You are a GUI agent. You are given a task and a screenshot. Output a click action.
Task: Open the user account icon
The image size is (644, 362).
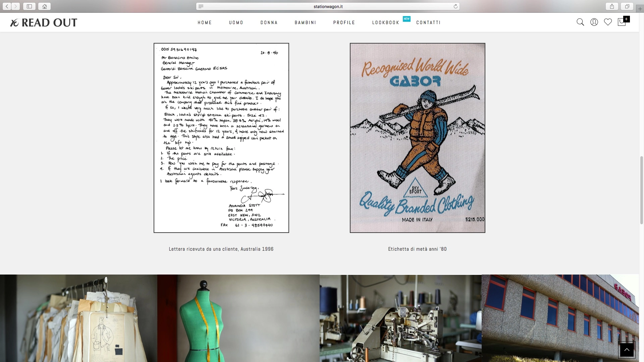coord(594,22)
